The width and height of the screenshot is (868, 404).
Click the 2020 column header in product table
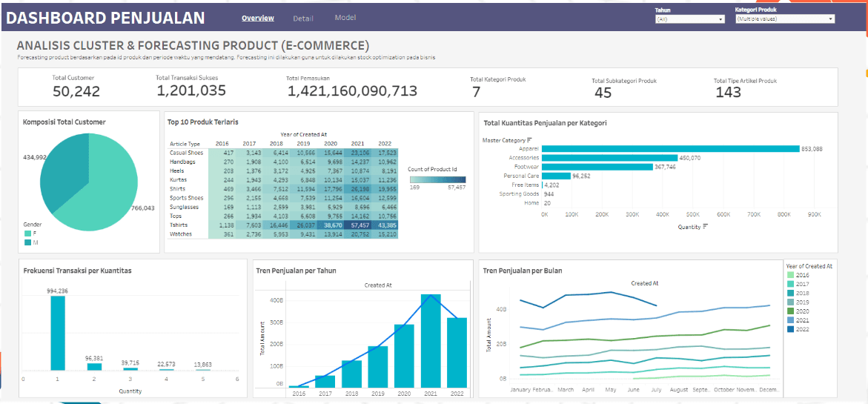click(331, 144)
